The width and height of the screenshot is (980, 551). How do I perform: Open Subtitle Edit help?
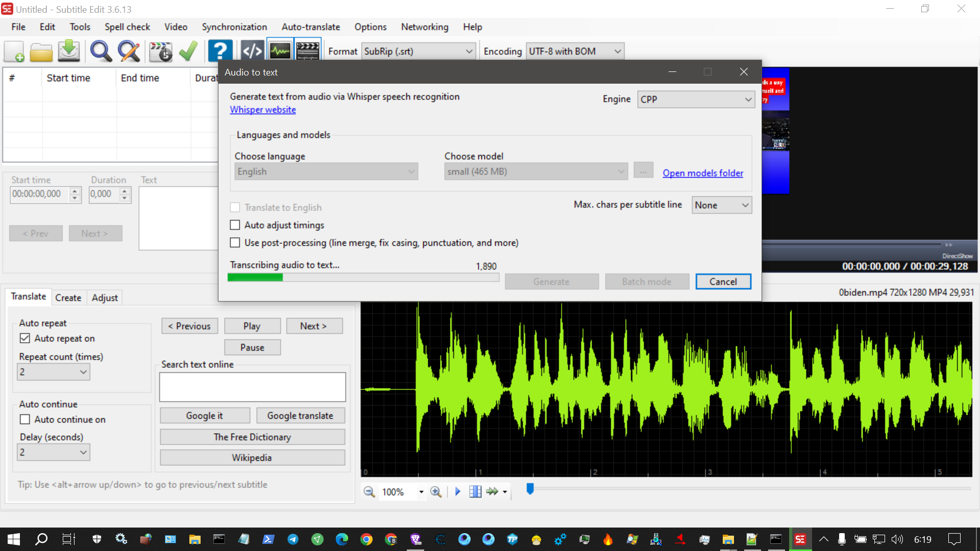[220, 51]
